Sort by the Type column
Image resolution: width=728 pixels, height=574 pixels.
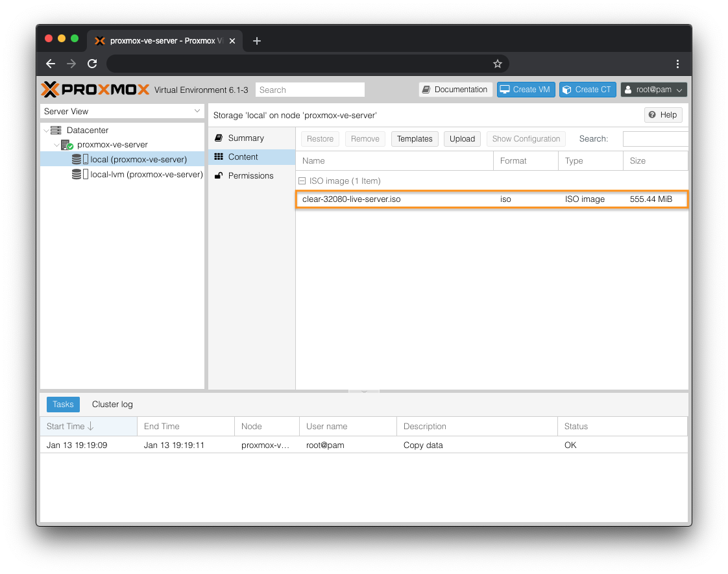point(590,161)
